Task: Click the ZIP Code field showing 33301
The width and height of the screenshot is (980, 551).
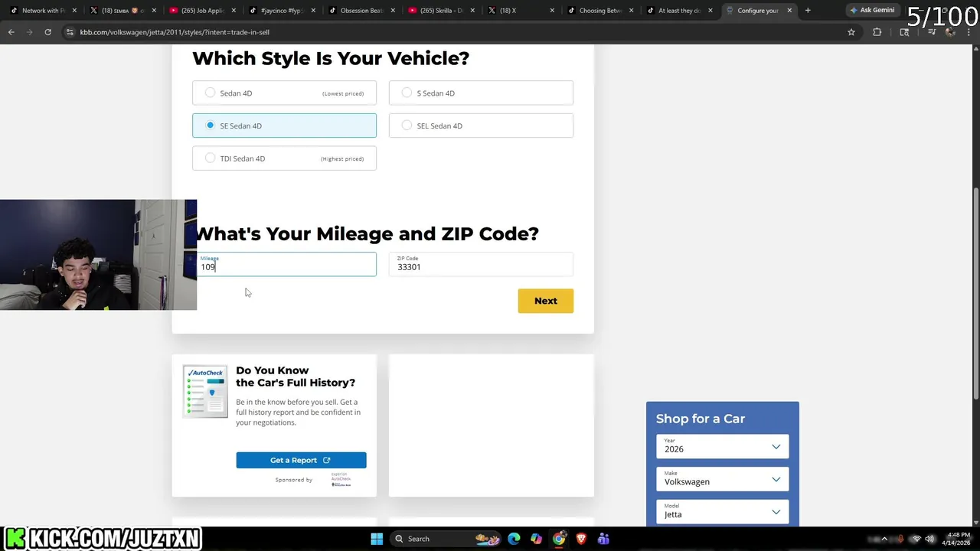Action: click(481, 264)
